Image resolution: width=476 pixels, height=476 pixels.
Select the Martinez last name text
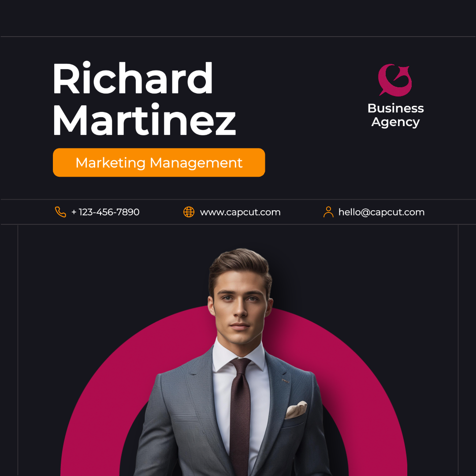pos(145,119)
